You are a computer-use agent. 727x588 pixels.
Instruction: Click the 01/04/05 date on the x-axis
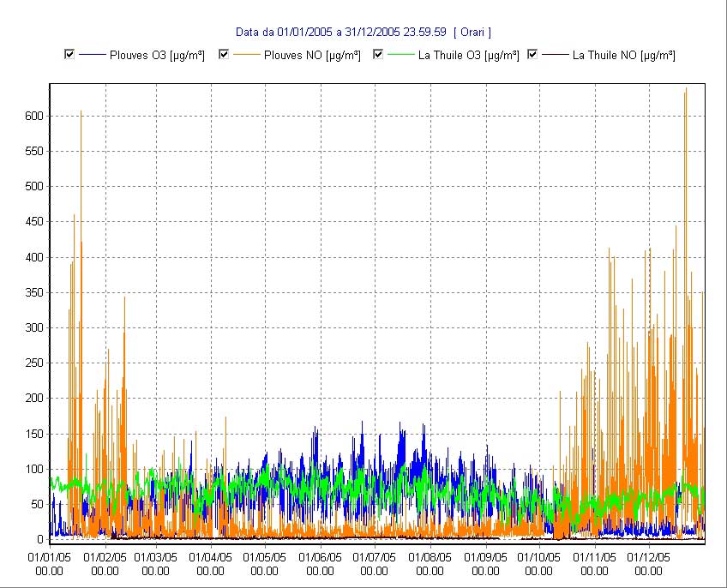[211, 557]
